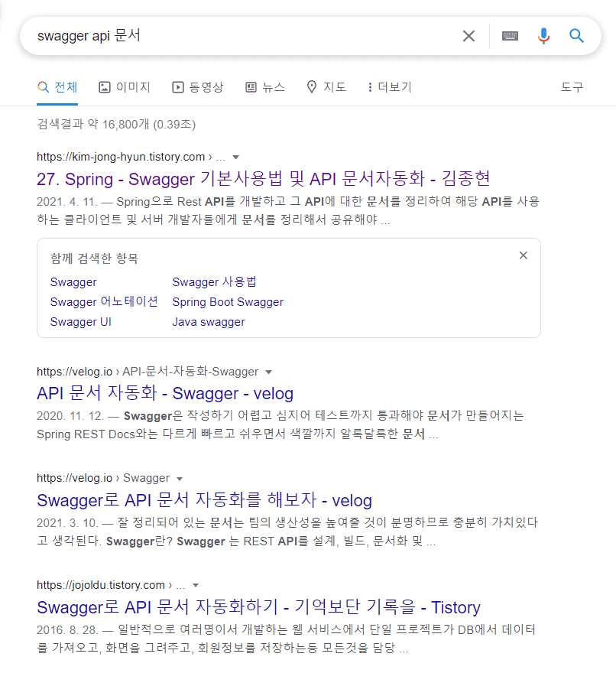This screenshot has height=686, width=616.
Task: Open the 뉴스 tab
Action: (x=265, y=87)
